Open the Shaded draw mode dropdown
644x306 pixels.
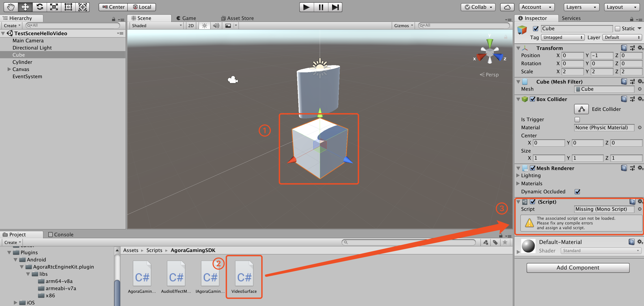point(156,26)
